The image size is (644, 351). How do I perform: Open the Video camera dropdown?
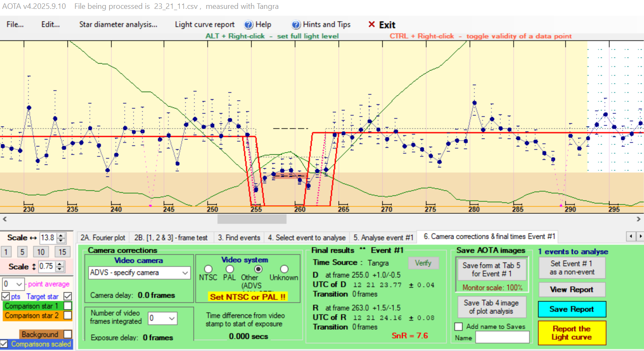pyautogui.click(x=185, y=273)
